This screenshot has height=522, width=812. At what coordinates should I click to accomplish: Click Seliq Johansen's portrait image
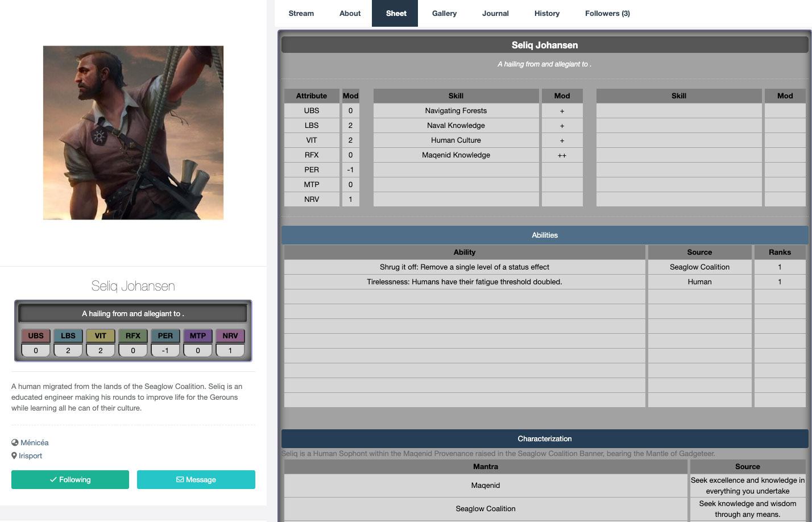133,132
